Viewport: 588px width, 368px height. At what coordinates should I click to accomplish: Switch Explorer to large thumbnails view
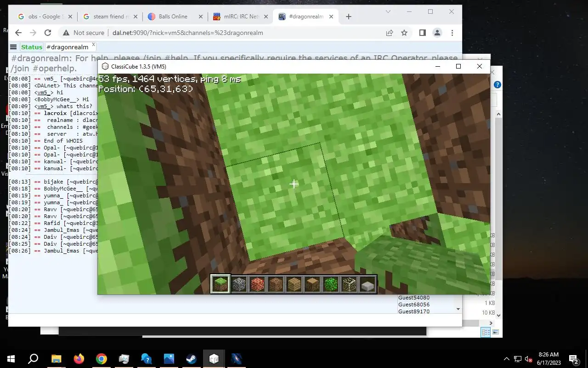(x=496, y=332)
